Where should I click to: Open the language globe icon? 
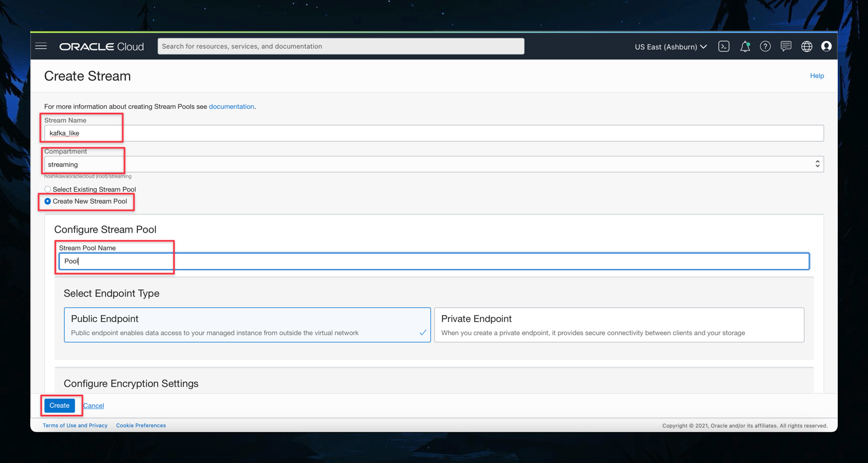point(807,47)
